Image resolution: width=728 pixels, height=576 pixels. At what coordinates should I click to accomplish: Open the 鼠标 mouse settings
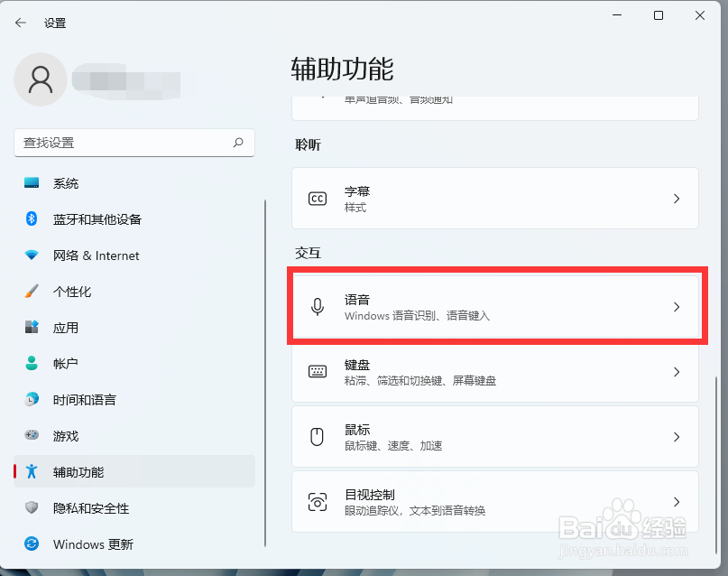click(x=495, y=437)
